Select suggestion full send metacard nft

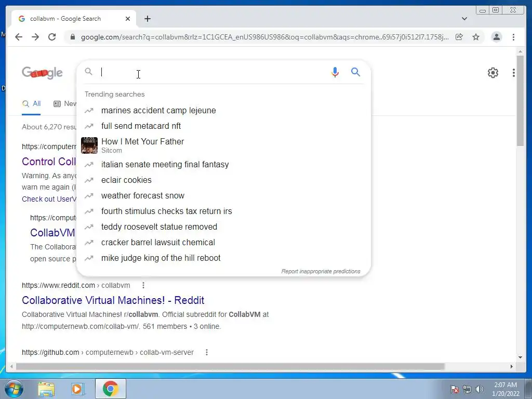tap(223, 126)
